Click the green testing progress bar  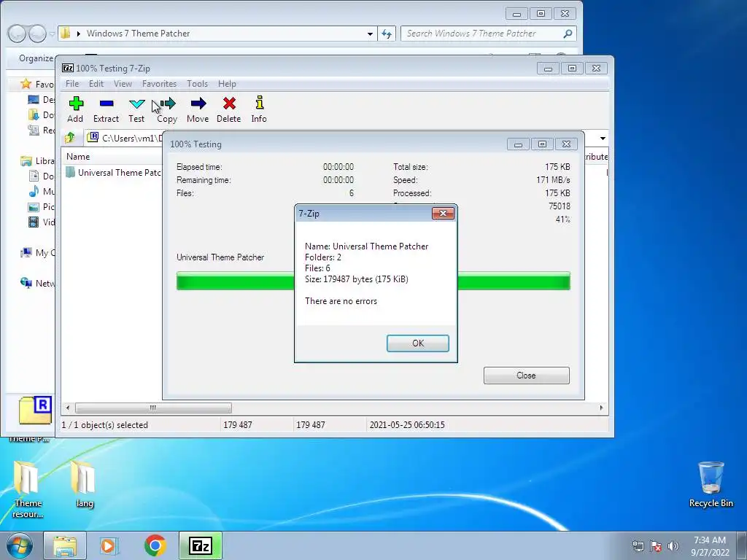coord(373,281)
